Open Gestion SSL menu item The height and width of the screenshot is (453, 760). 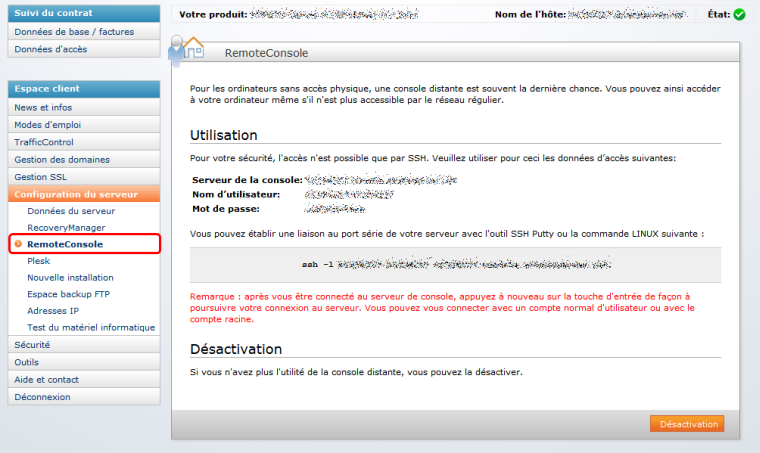[84, 177]
